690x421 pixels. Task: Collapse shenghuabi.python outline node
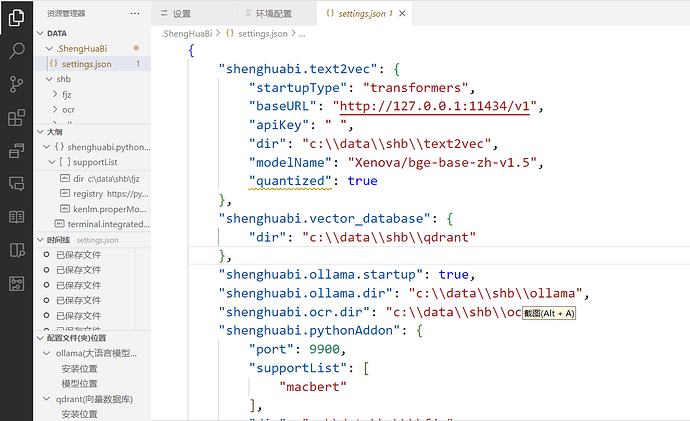46,147
